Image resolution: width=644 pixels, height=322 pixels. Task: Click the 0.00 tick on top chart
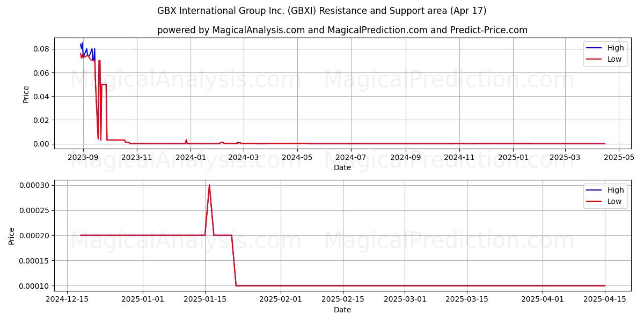click(x=41, y=144)
